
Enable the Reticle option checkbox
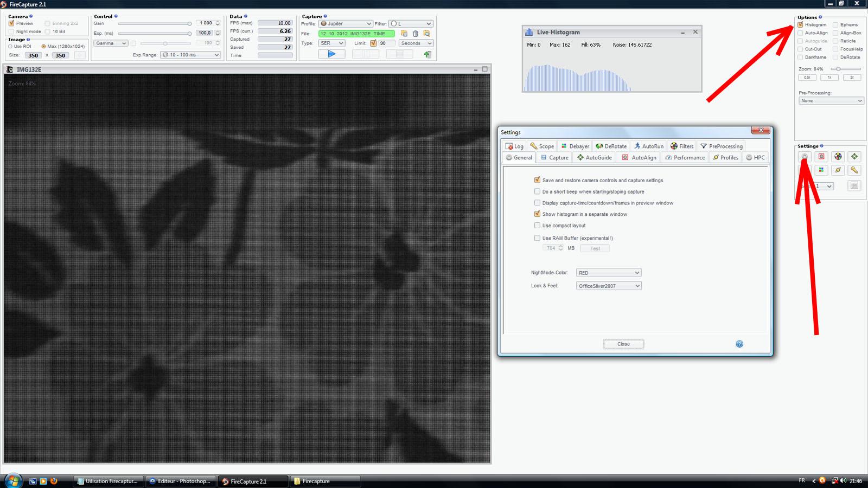[836, 41]
